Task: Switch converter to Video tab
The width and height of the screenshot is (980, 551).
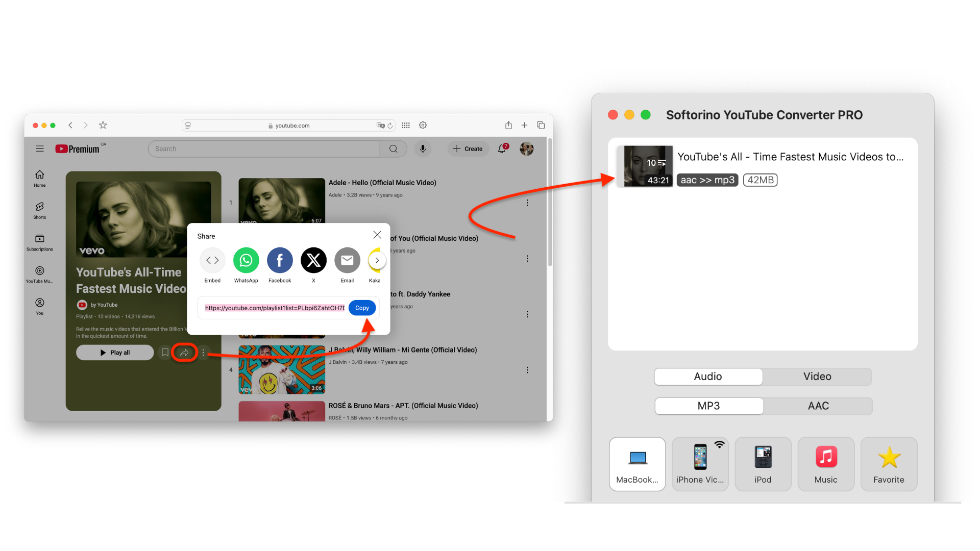Action: (817, 377)
